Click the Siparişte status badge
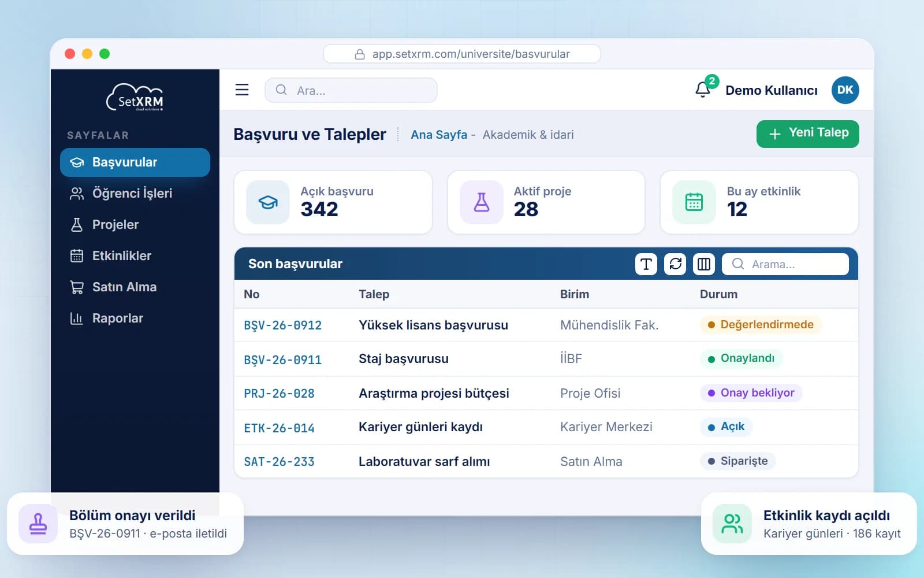 pos(738,461)
